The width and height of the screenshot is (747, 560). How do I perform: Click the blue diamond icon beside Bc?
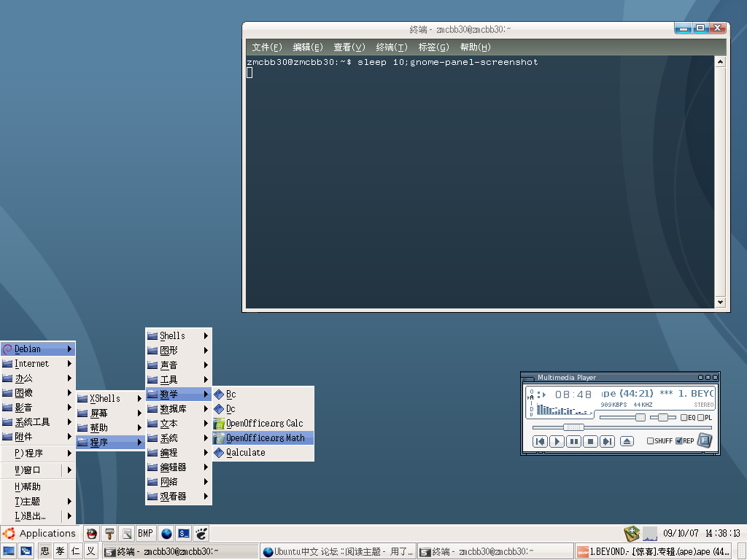pos(219,394)
